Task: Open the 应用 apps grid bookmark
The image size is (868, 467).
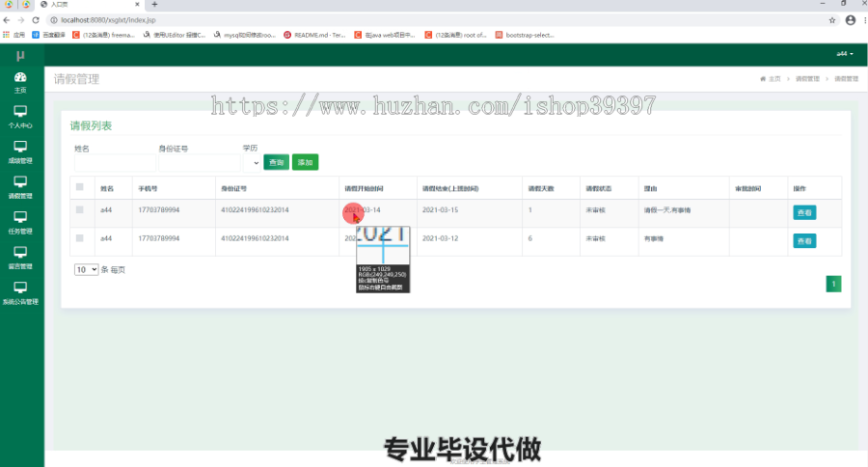Action: pos(14,35)
